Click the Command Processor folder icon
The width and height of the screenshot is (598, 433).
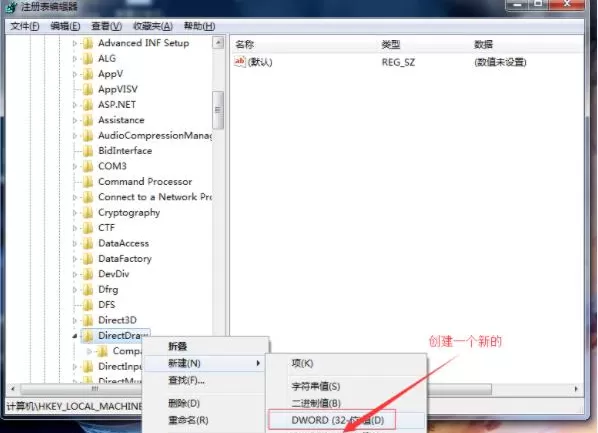coord(88,182)
